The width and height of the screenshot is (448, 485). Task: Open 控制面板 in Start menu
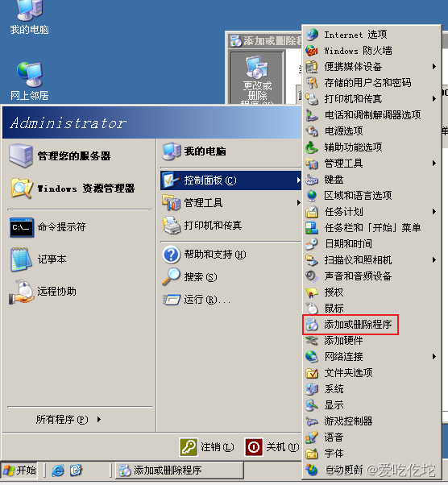[x=230, y=180]
